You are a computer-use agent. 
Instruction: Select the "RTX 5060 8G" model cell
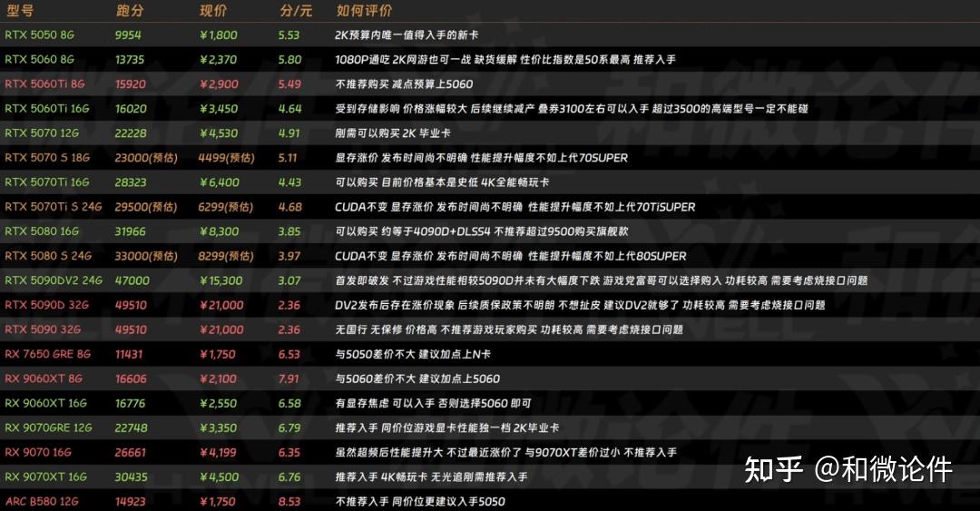pos(39,59)
